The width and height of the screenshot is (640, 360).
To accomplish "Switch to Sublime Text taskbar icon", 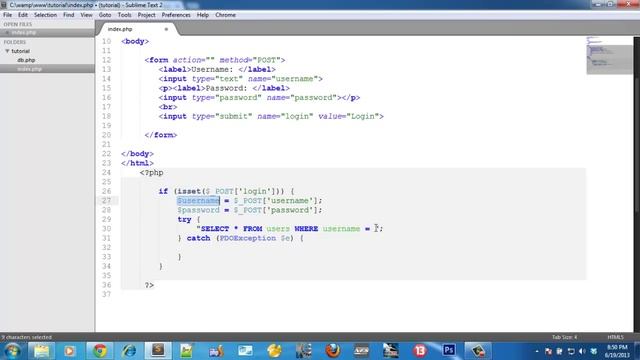I will (x=158, y=351).
